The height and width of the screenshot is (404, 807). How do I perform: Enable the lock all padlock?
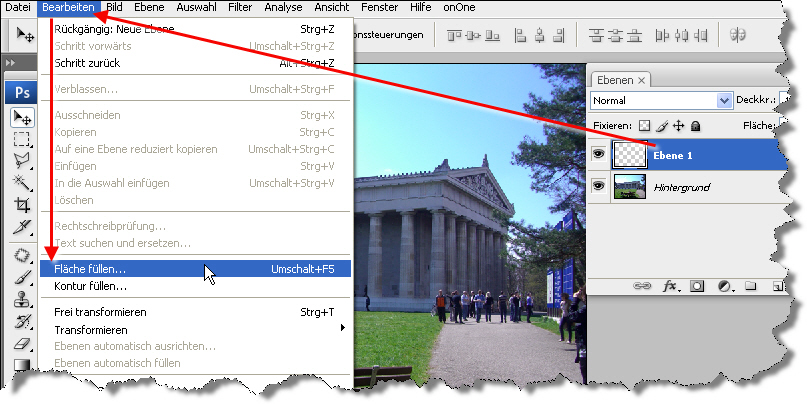pyautogui.click(x=696, y=126)
